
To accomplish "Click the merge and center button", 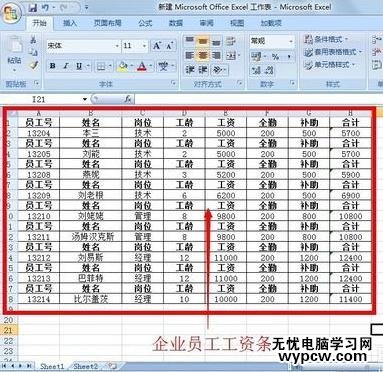I will click(231, 55).
